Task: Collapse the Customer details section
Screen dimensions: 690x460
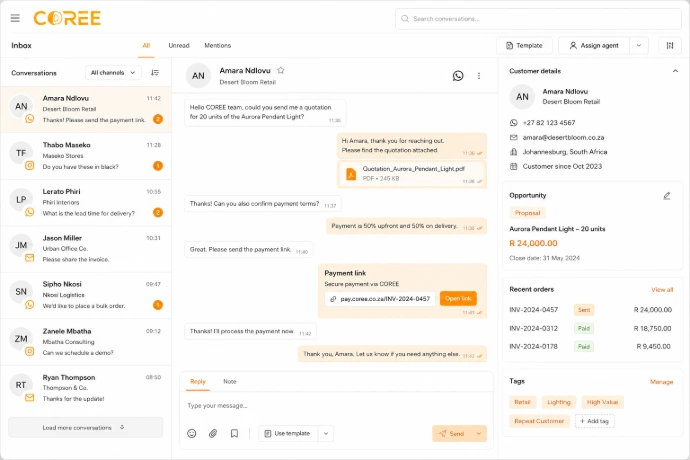Action: [x=675, y=71]
